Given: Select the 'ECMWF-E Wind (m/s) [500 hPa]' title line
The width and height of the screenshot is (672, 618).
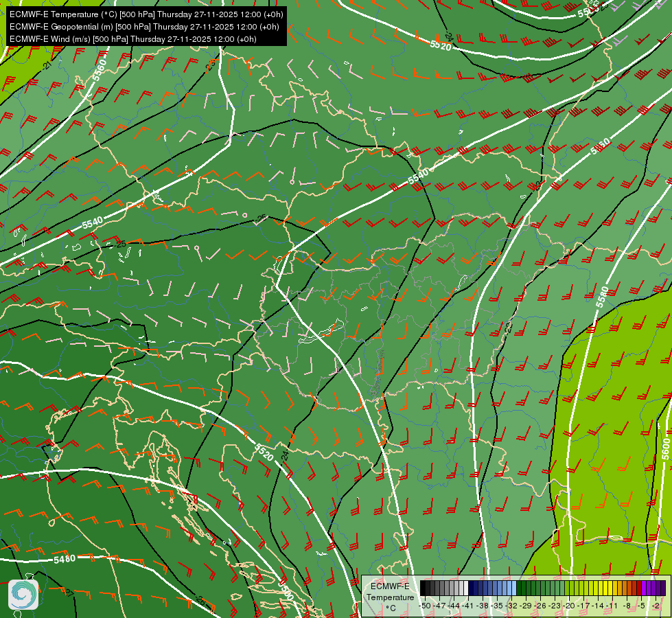Looking at the screenshot, I should tap(133, 39).
